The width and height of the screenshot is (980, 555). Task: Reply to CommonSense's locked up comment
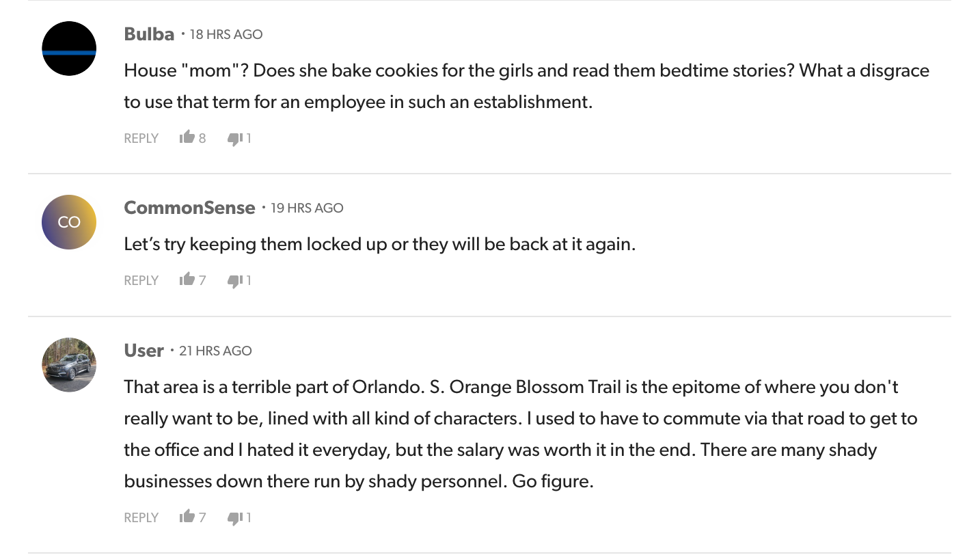click(x=141, y=281)
